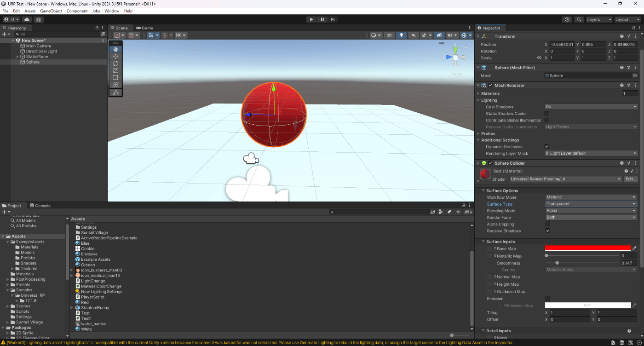Enable Static Shadow Caster checkbox
Viewport: 644px width, 346px height.
coord(547,113)
